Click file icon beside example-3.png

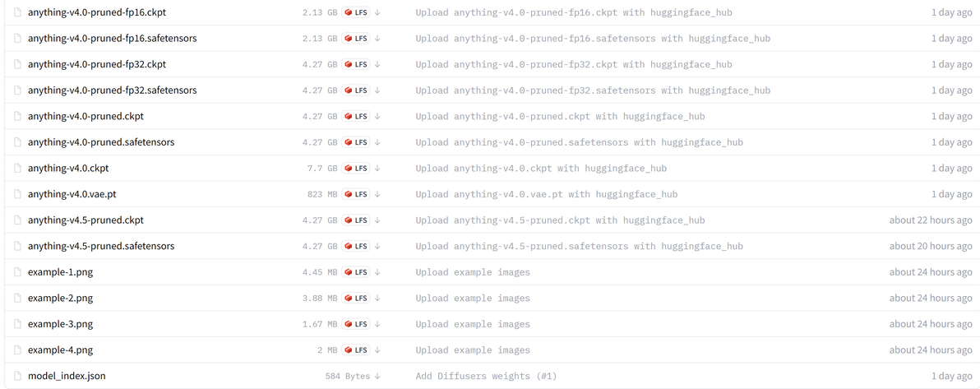click(17, 324)
